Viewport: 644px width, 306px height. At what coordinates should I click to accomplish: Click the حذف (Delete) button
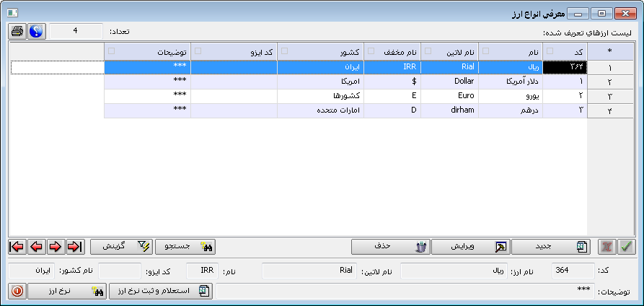(x=391, y=247)
